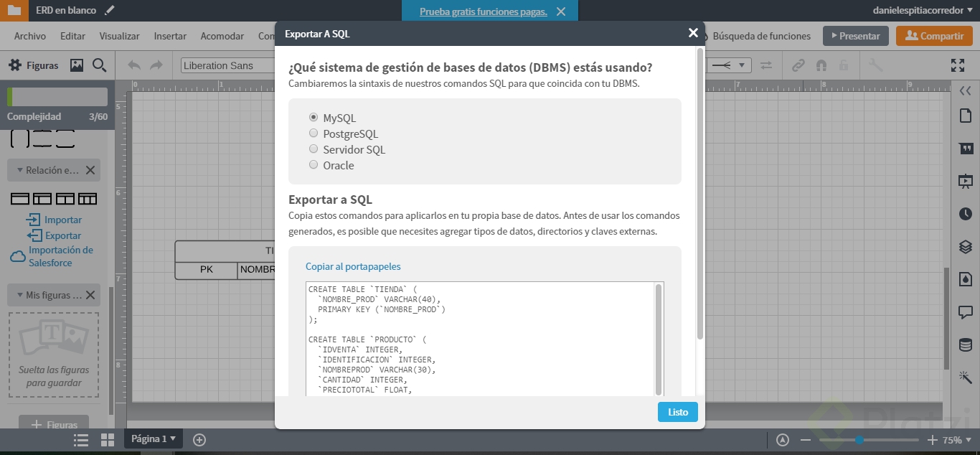Screen dimensions: 980x455
Task: Open the comments speech bubble icon
Action: (966, 312)
